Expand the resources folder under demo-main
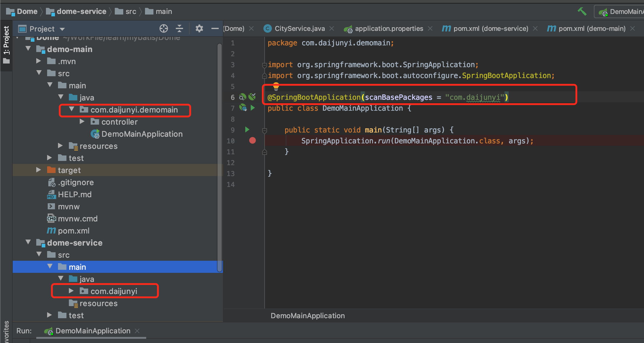Screen dimensions: 644x343 pos(60,146)
